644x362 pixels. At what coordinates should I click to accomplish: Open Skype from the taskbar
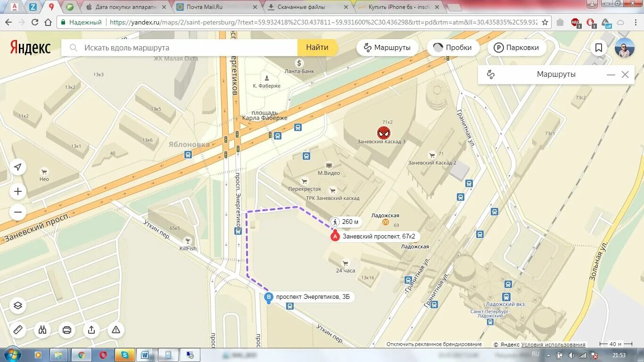(x=124, y=355)
